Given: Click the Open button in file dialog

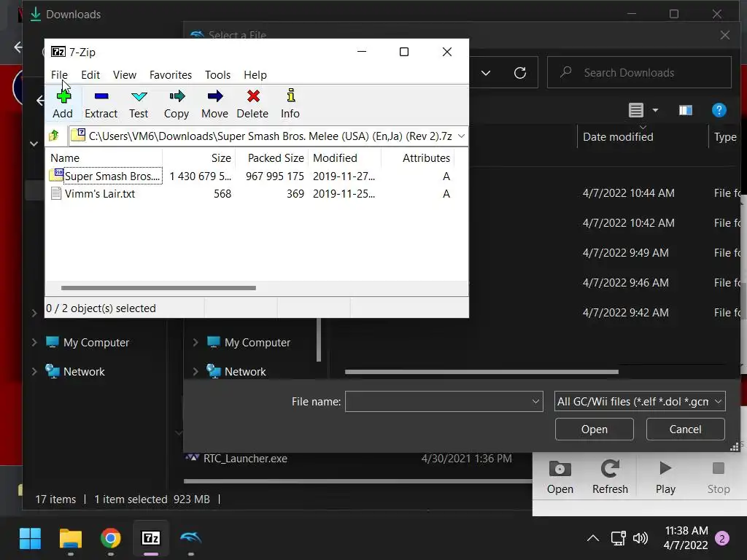Looking at the screenshot, I should pos(594,429).
